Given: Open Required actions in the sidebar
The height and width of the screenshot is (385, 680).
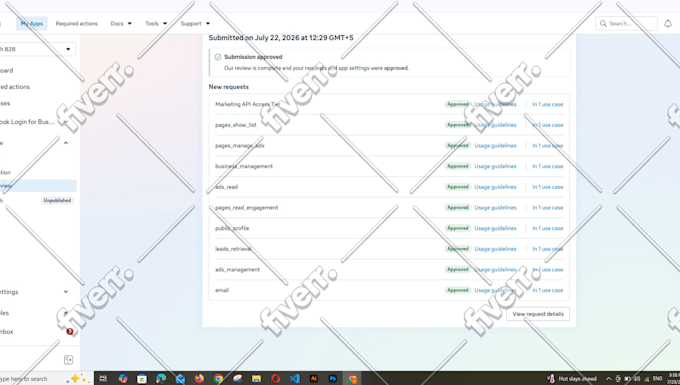Looking at the screenshot, I should click(x=15, y=87).
